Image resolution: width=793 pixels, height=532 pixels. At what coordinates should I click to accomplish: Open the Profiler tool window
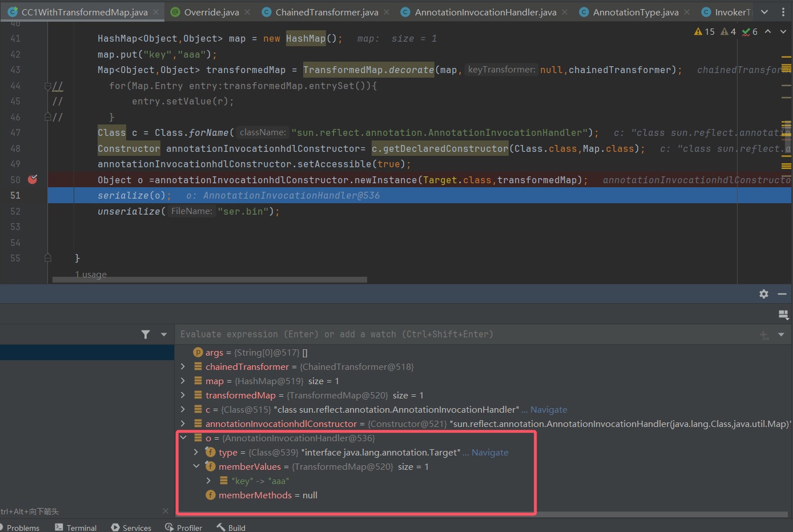(x=184, y=527)
